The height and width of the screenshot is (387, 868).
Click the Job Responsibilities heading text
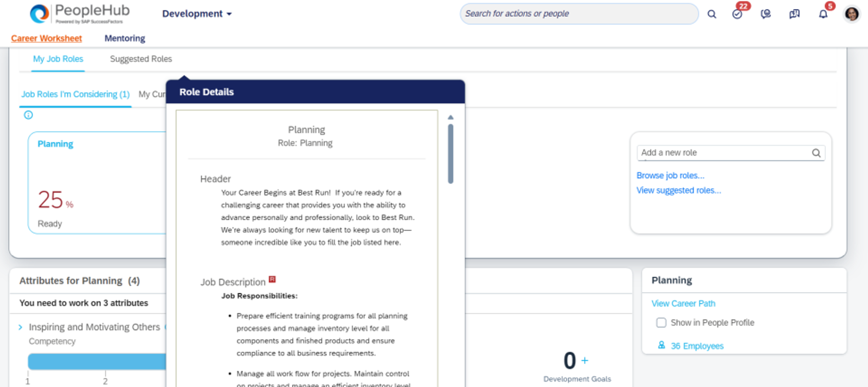tap(259, 296)
